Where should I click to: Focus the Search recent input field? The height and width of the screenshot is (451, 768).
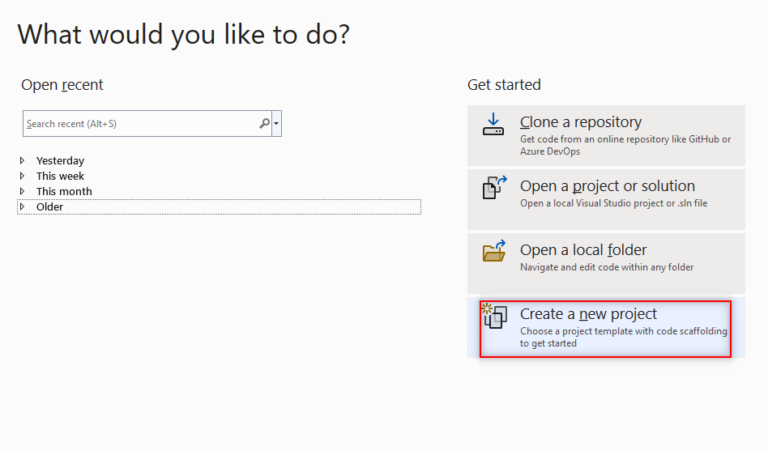tap(140, 124)
